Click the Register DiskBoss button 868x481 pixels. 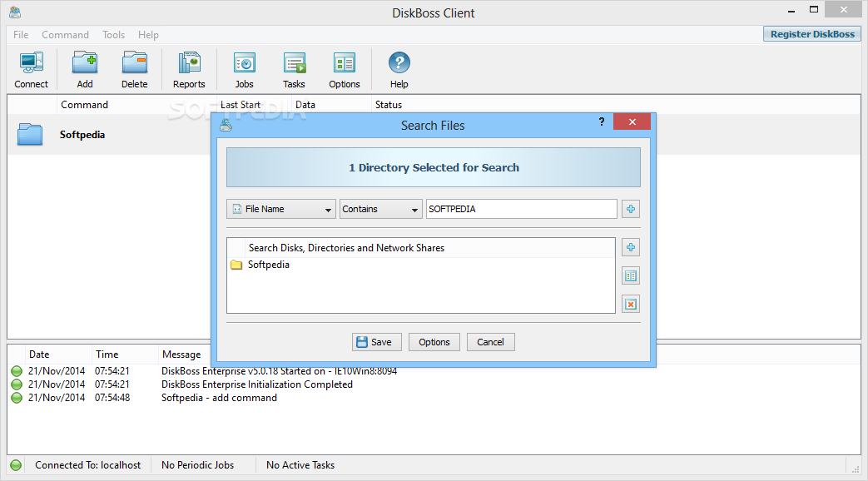point(812,34)
